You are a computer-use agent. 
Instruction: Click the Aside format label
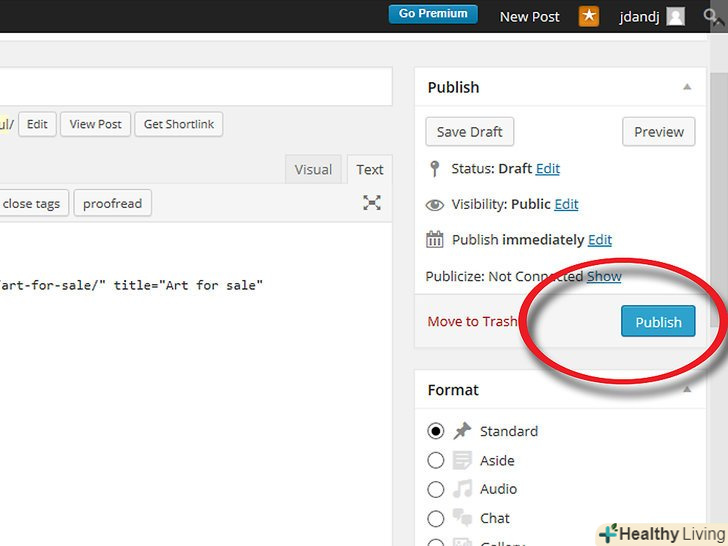click(497, 461)
